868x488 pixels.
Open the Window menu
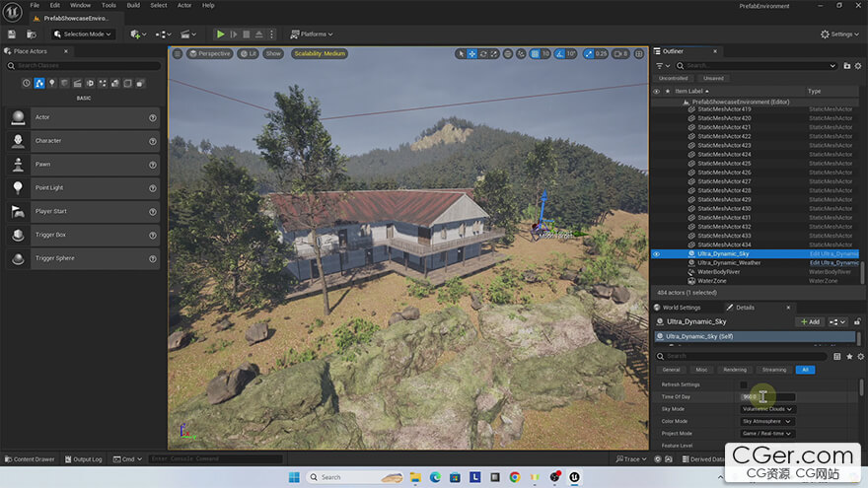pos(80,5)
